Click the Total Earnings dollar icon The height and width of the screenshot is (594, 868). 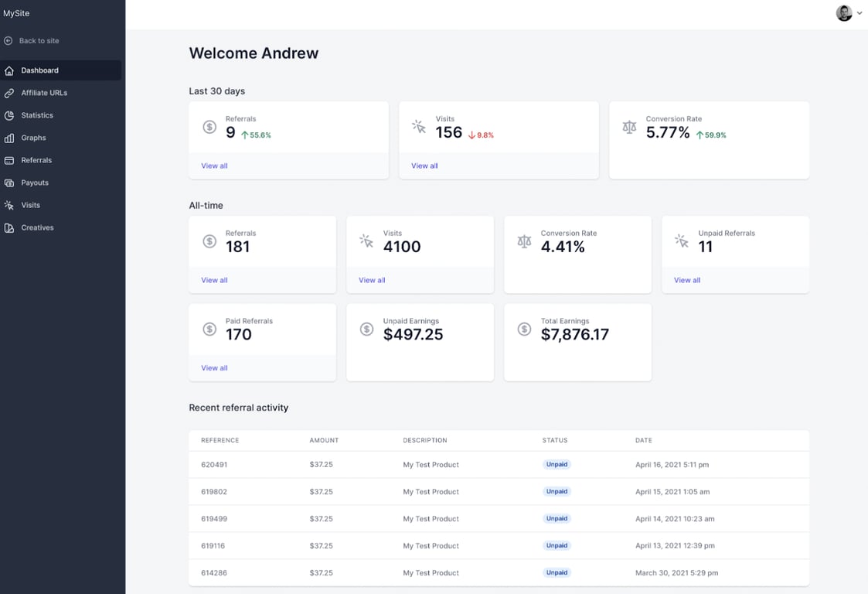pyautogui.click(x=523, y=328)
